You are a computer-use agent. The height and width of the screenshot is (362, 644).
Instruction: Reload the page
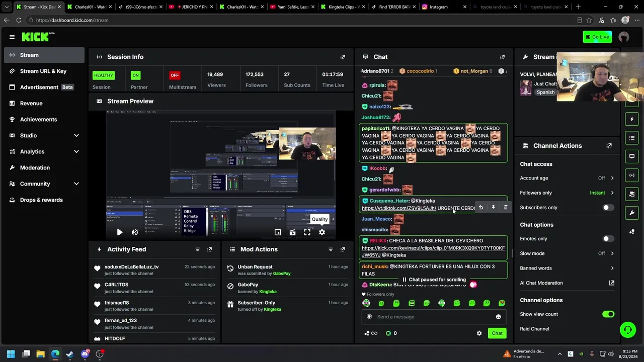19,20
